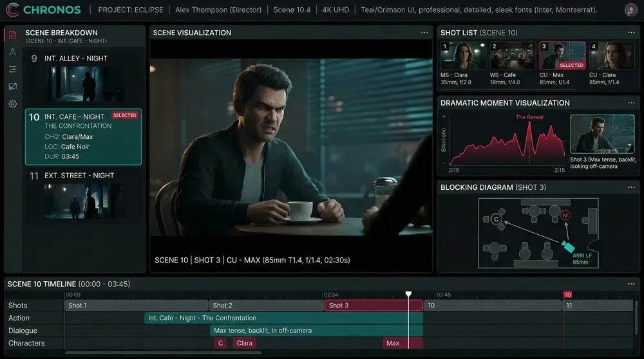Click the Clara character tag on timeline
The height and width of the screenshot is (359, 644).
[244, 344]
